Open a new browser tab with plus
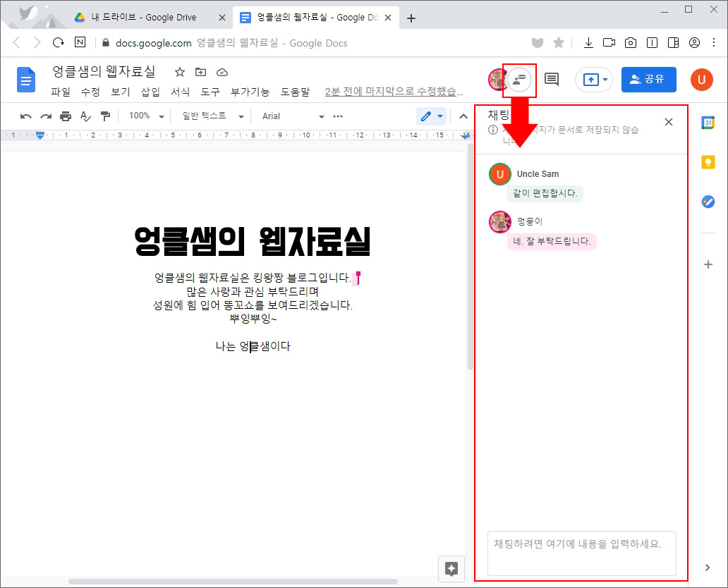The width and height of the screenshot is (728, 588). tap(411, 18)
